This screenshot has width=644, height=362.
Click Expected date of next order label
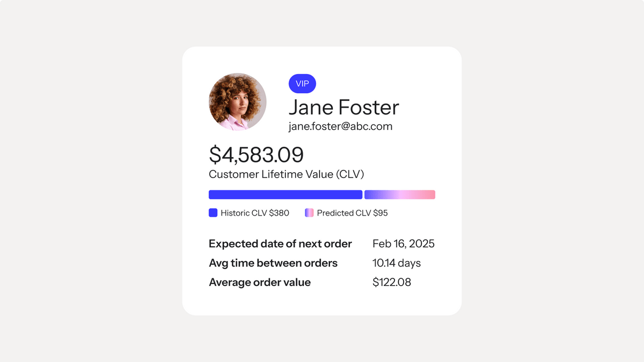tap(280, 244)
